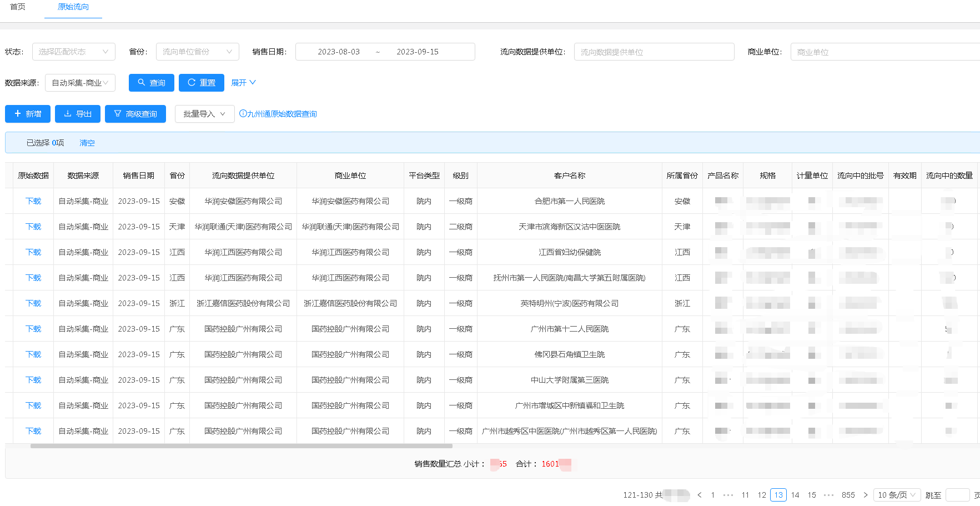
Task: Download raw data for 合肥市第一人民医院 row
Action: (33, 201)
